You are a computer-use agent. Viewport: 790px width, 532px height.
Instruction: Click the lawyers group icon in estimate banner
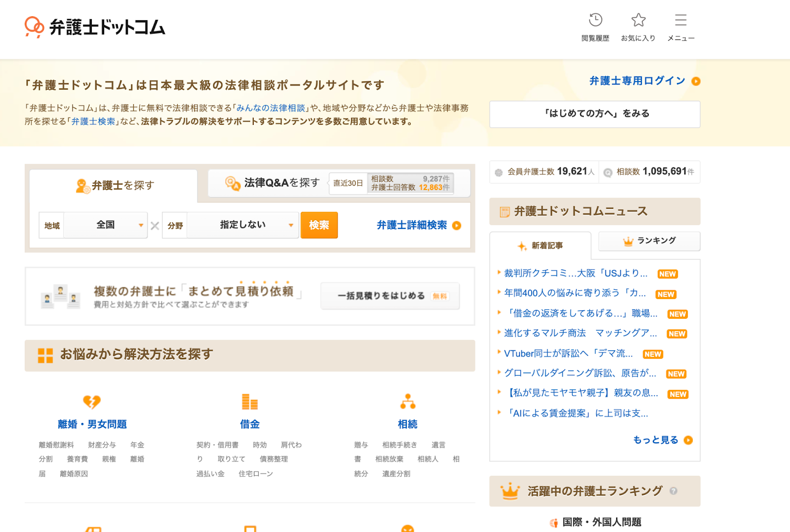coord(60,297)
